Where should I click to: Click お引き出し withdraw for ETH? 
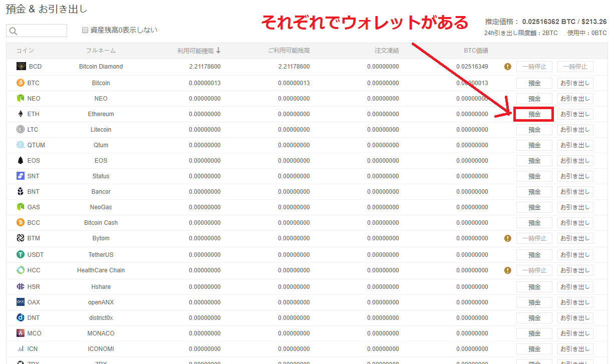click(575, 114)
